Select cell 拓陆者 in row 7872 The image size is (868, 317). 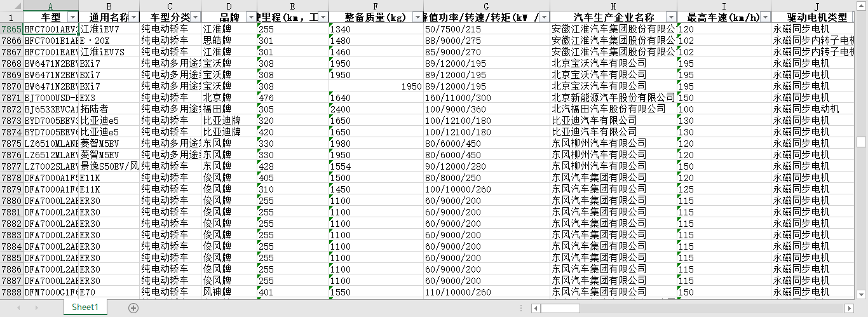pyautogui.click(x=109, y=109)
